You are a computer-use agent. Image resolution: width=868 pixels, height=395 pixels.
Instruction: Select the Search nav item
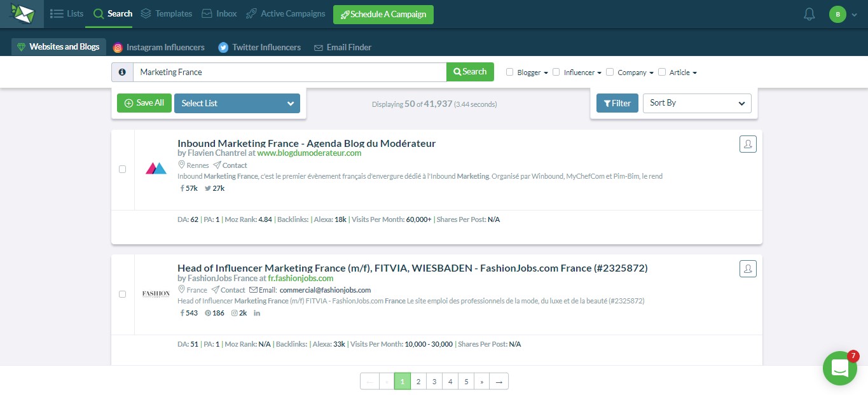(113, 13)
